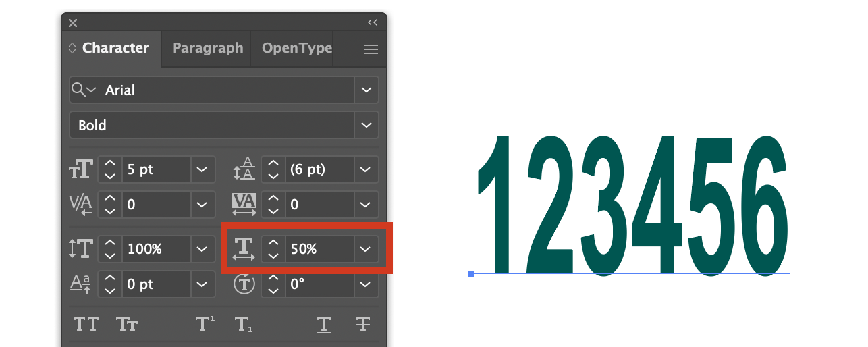Click the baseline shift icon
Image resolution: width=868 pixels, height=347 pixels.
point(81,284)
